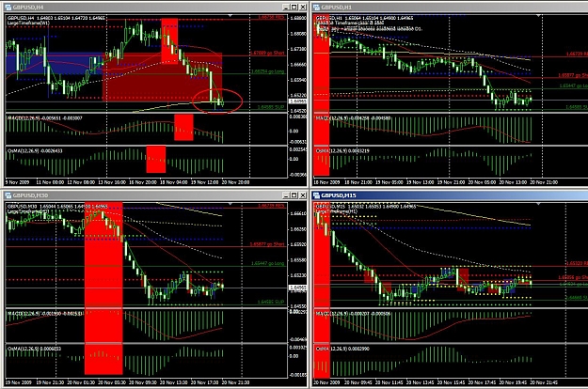
Task: Click the '9 Nov 2009' date on H4 time axis
Action: click(17, 182)
